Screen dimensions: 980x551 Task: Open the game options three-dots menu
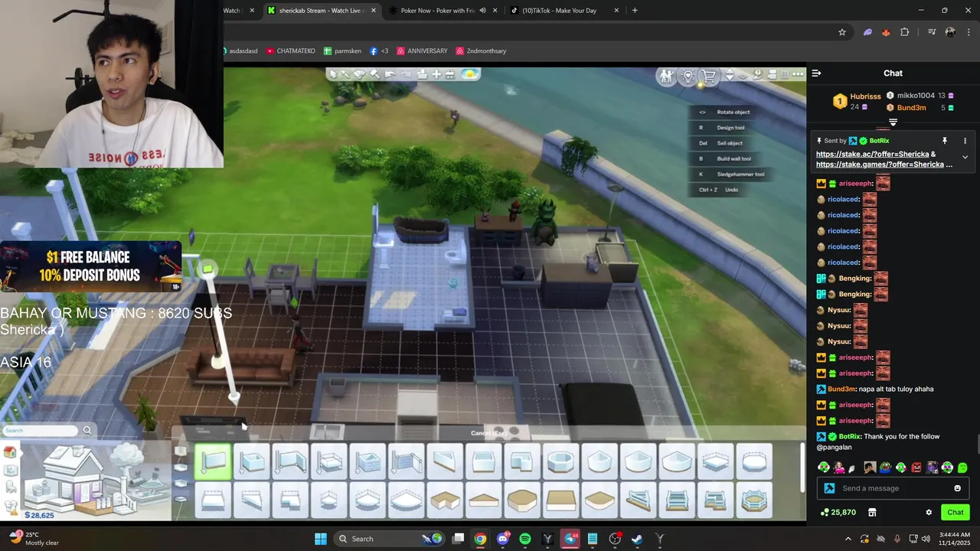799,74
